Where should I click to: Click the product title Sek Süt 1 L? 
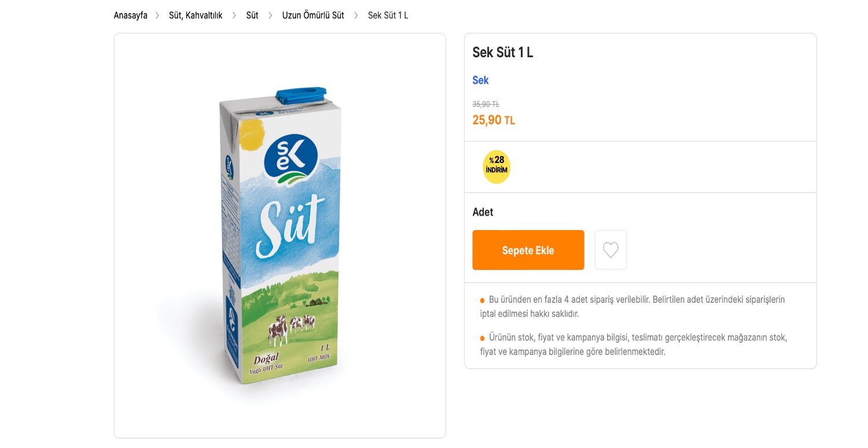[x=502, y=53]
